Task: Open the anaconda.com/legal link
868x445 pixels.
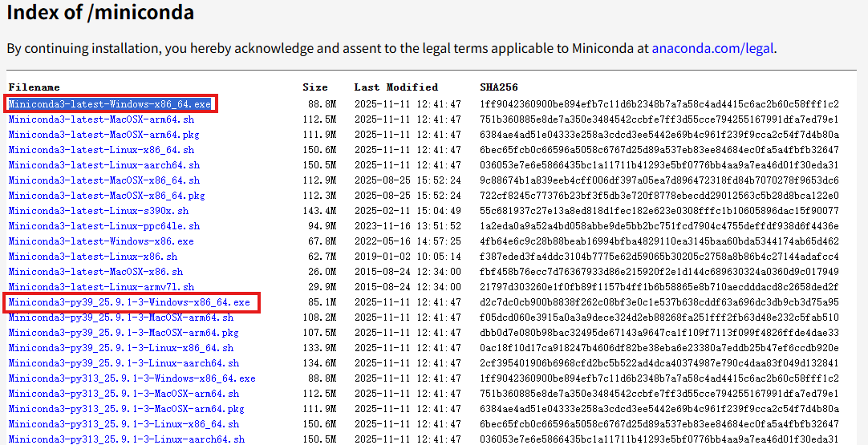Action: (712, 48)
